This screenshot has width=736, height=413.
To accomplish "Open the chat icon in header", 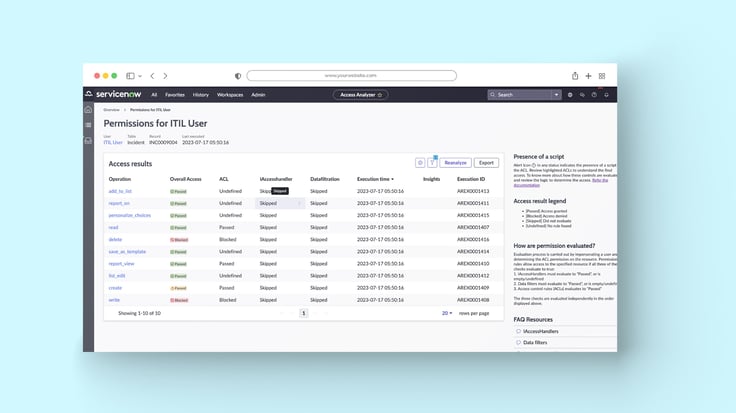I will point(582,95).
